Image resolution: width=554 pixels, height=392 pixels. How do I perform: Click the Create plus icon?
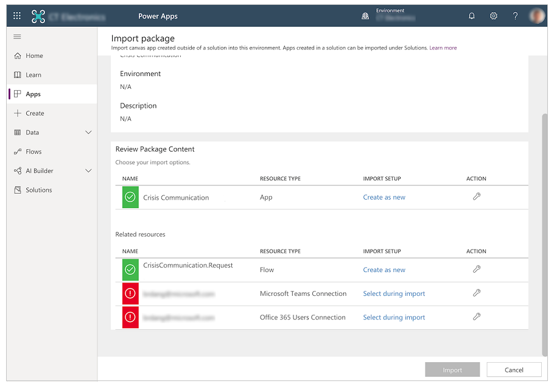[x=17, y=113]
